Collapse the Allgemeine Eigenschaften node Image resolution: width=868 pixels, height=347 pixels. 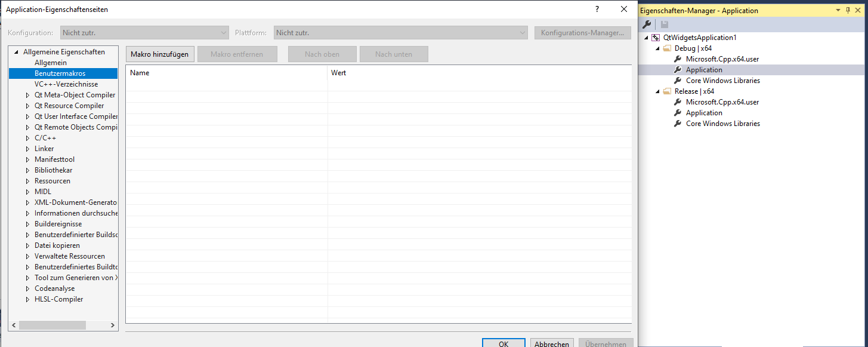tap(16, 52)
